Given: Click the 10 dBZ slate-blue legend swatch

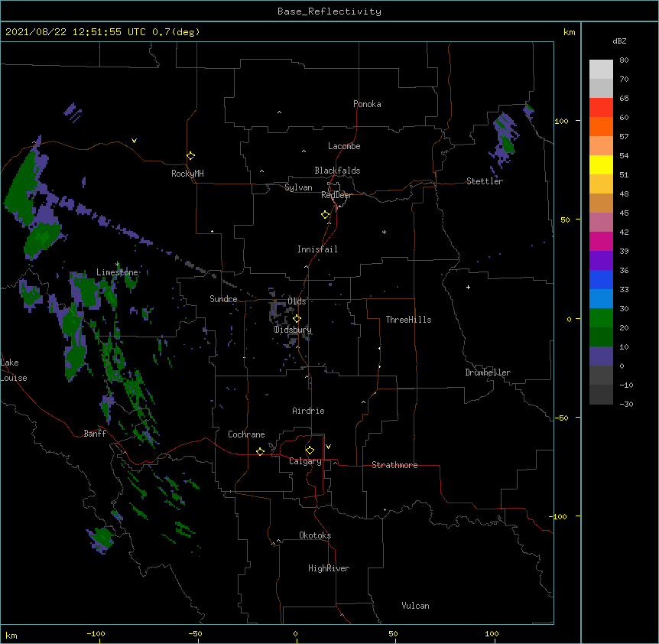Looking at the screenshot, I should (601, 356).
